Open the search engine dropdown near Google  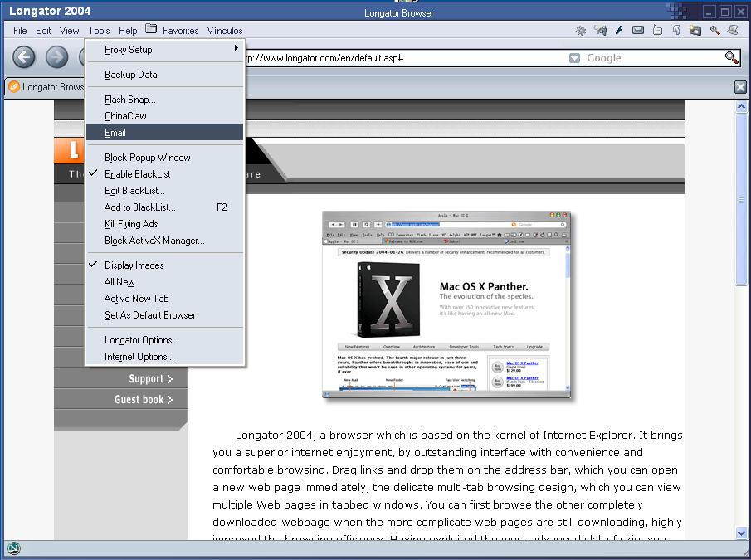tap(574, 58)
